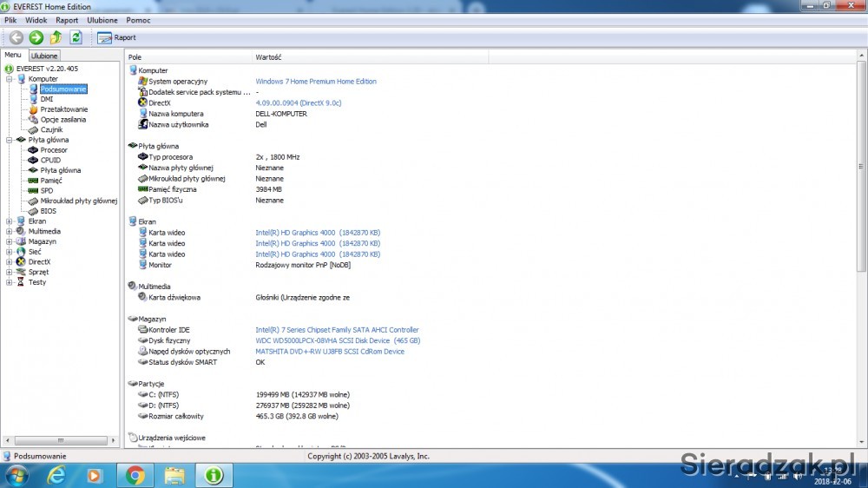Click the Ekran monitor icon in tree
Screen dimensions: 868x488
(21, 221)
